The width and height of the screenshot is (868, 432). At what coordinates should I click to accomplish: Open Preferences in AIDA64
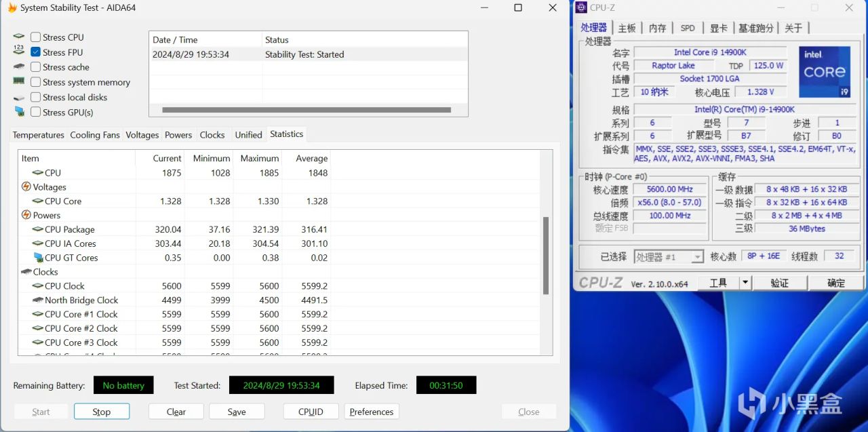372,412
